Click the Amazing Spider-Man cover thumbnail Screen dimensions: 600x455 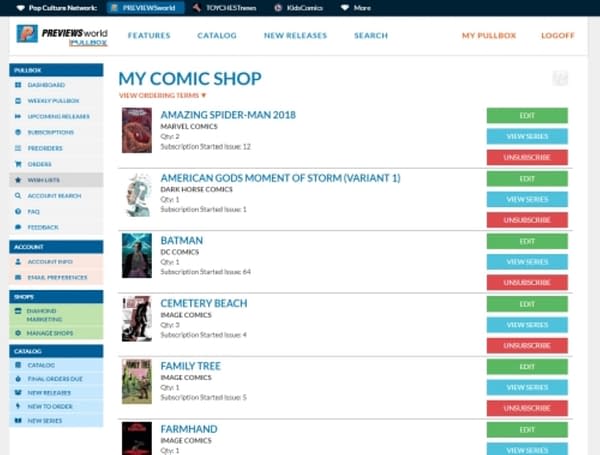point(137,130)
